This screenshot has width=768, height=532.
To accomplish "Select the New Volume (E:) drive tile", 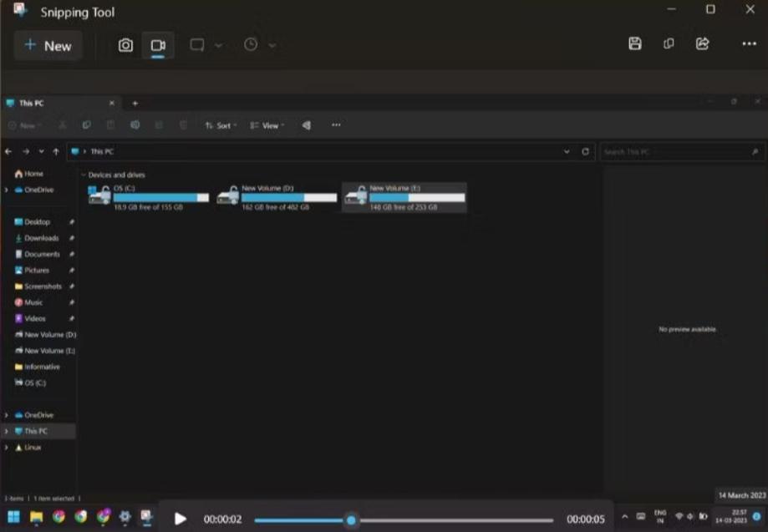I will [404, 197].
